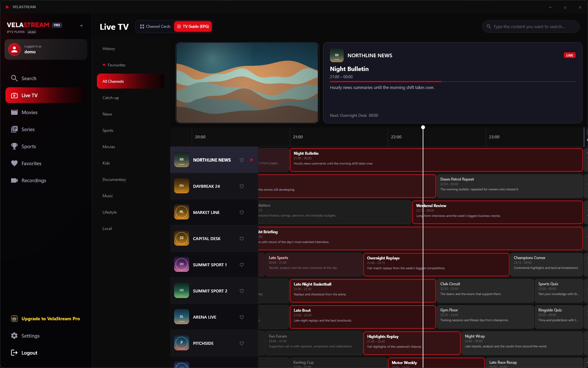588x368 pixels.
Task: Open the Recordings section
Action: pos(46,180)
